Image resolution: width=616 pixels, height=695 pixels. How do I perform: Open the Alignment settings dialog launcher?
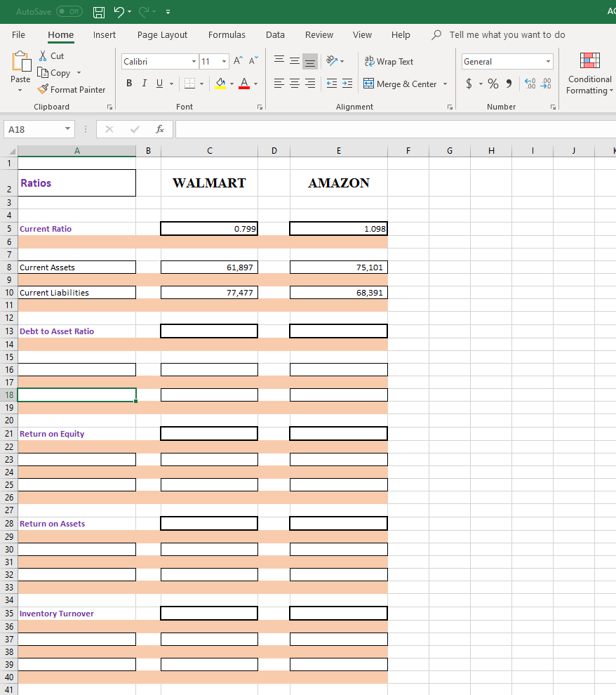[450, 107]
